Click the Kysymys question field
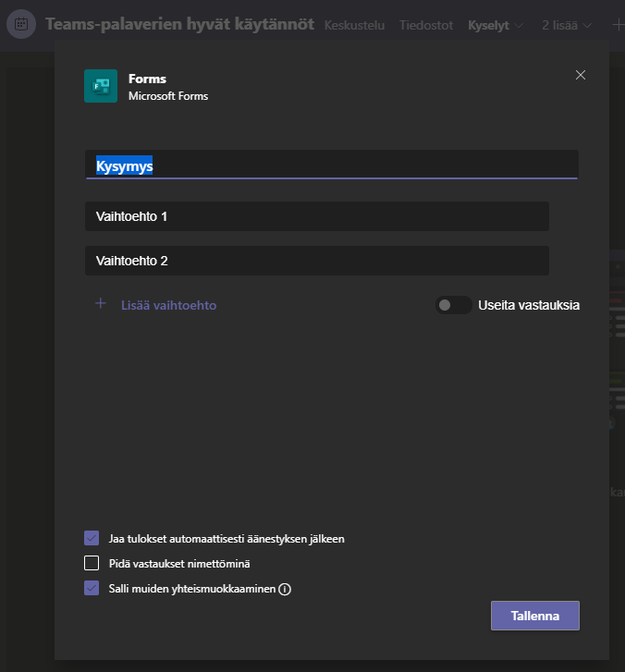 pyautogui.click(x=331, y=165)
